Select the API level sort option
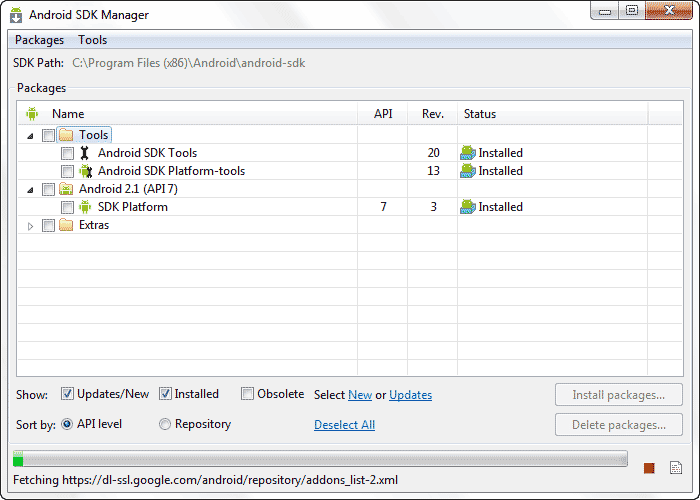 pos(67,424)
